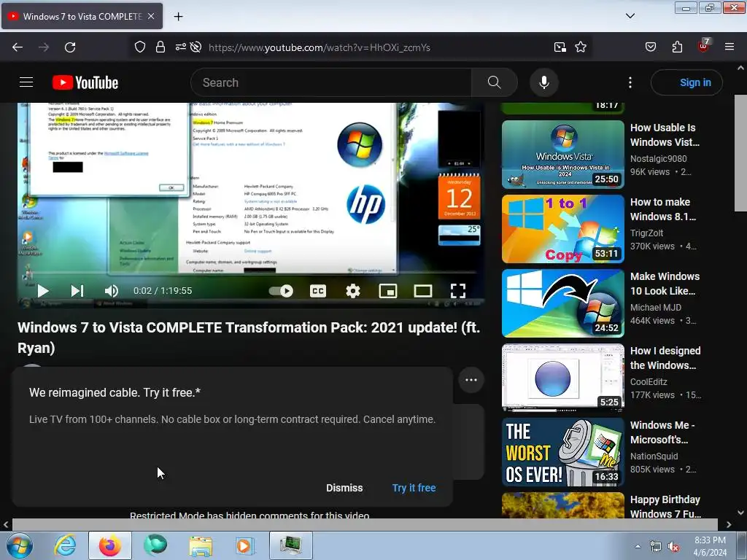The width and height of the screenshot is (747, 560).
Task: List all tabs dropdown chevron
Action: click(630, 16)
